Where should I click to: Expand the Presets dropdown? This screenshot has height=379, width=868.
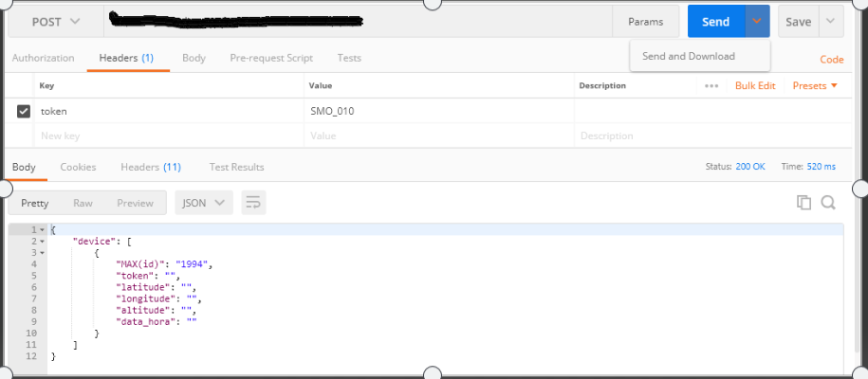(x=815, y=86)
